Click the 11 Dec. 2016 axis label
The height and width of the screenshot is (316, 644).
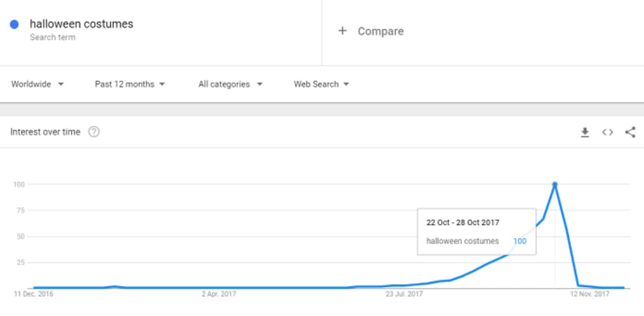coord(33,294)
